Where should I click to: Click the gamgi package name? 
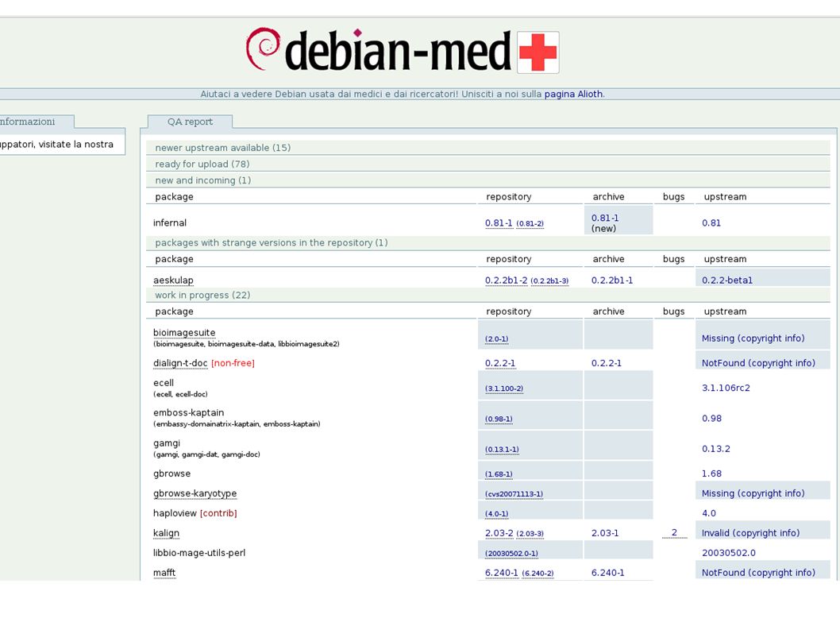(x=167, y=443)
